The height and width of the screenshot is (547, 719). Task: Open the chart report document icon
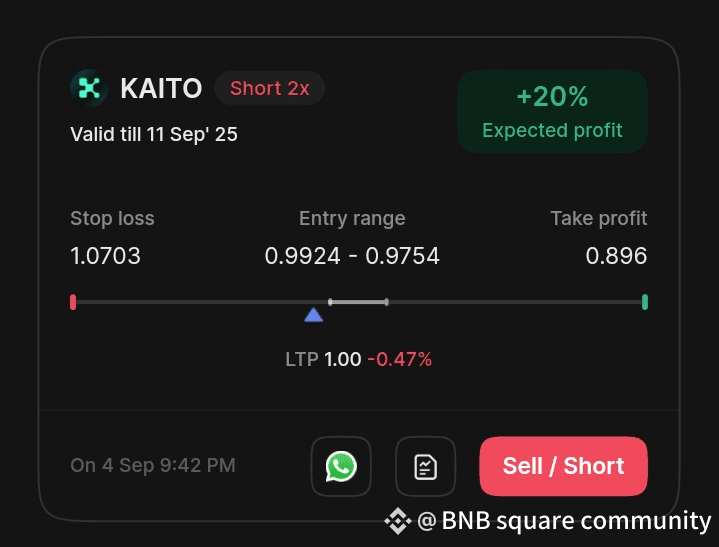click(425, 466)
